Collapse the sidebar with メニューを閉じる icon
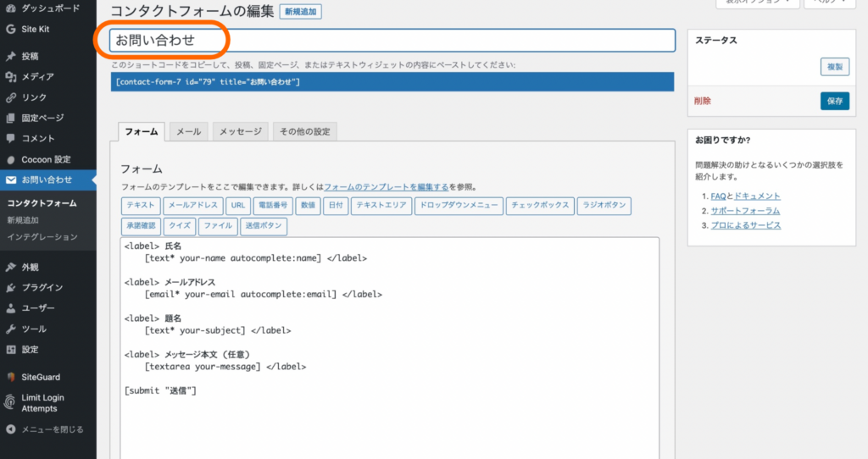This screenshot has height=459, width=868. (x=10, y=429)
